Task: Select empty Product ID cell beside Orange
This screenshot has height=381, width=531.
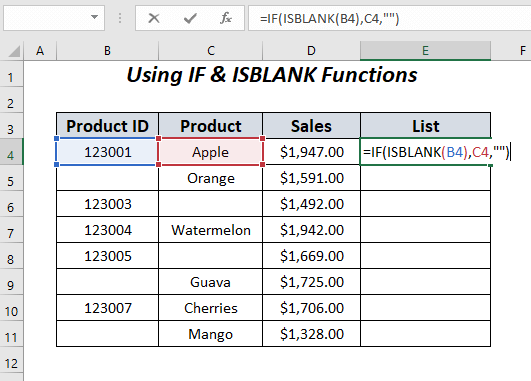Action: [107, 178]
